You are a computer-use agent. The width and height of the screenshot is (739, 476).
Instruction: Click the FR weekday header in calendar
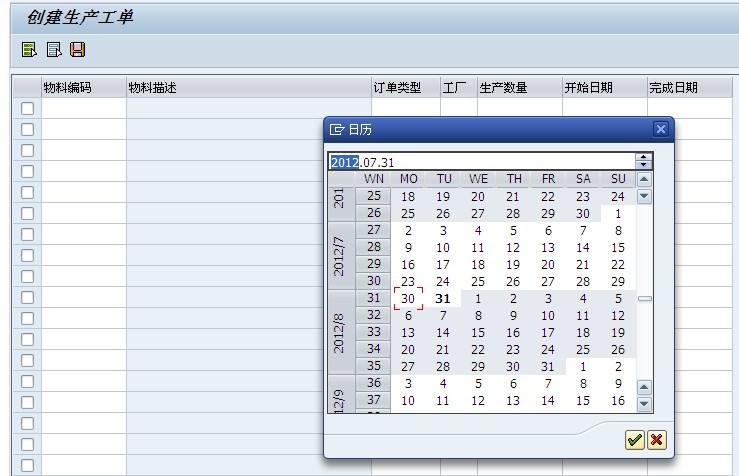tap(548, 179)
